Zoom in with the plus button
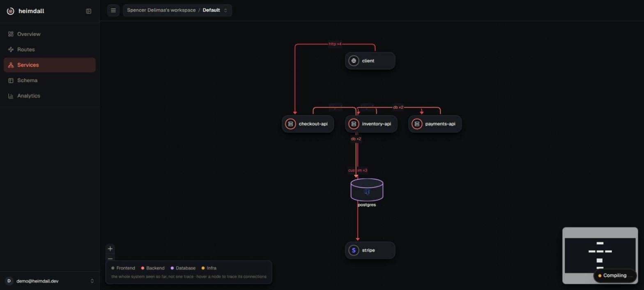This screenshot has width=644, height=290. 110,249
